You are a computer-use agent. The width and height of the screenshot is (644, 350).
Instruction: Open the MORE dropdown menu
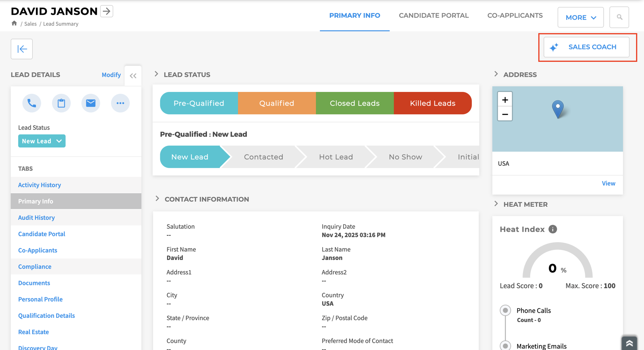coord(581,17)
